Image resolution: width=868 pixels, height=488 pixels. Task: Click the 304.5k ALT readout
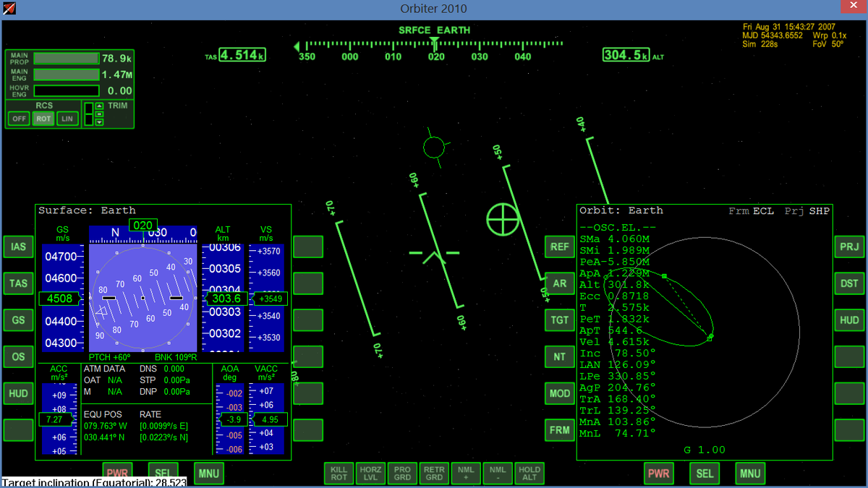pos(626,55)
